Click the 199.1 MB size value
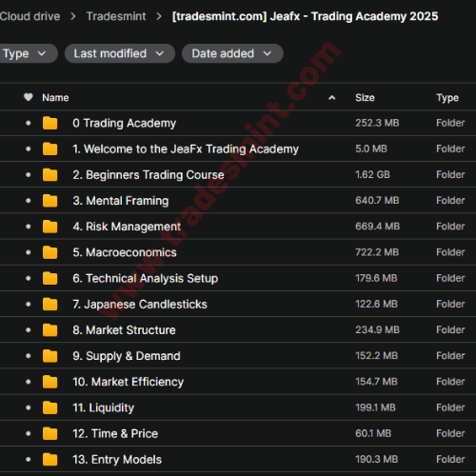The image size is (476, 476). click(x=375, y=407)
